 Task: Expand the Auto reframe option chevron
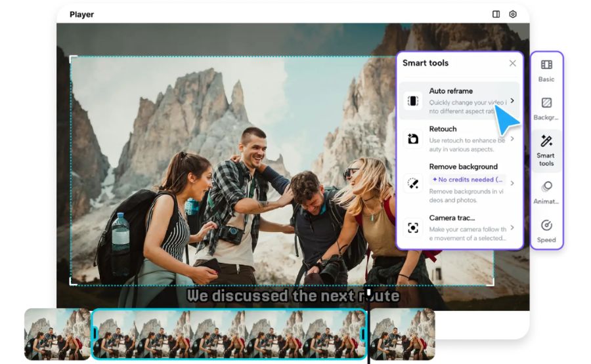(512, 100)
